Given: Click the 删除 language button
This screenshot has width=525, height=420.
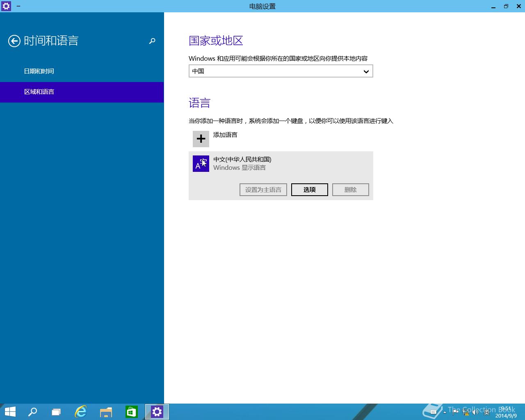Looking at the screenshot, I should pyautogui.click(x=351, y=190).
